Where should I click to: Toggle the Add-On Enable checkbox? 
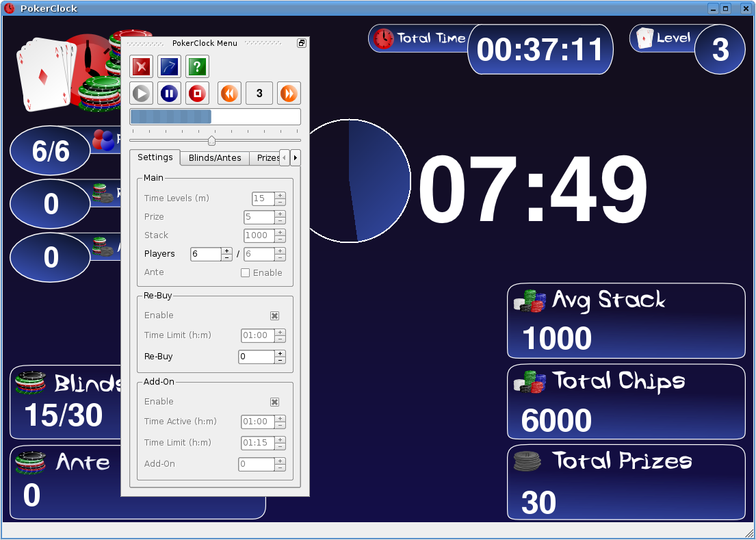click(x=274, y=402)
